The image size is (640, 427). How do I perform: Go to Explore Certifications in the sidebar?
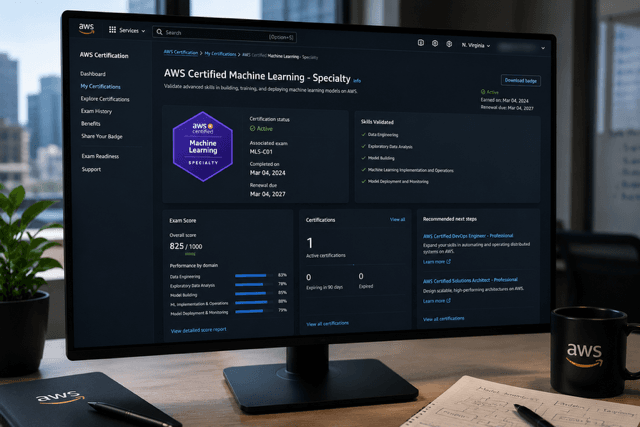(x=105, y=99)
